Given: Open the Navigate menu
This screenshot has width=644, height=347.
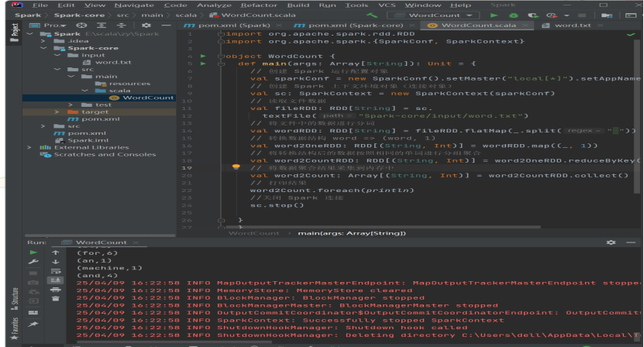Looking at the screenshot, I should pos(134,5).
